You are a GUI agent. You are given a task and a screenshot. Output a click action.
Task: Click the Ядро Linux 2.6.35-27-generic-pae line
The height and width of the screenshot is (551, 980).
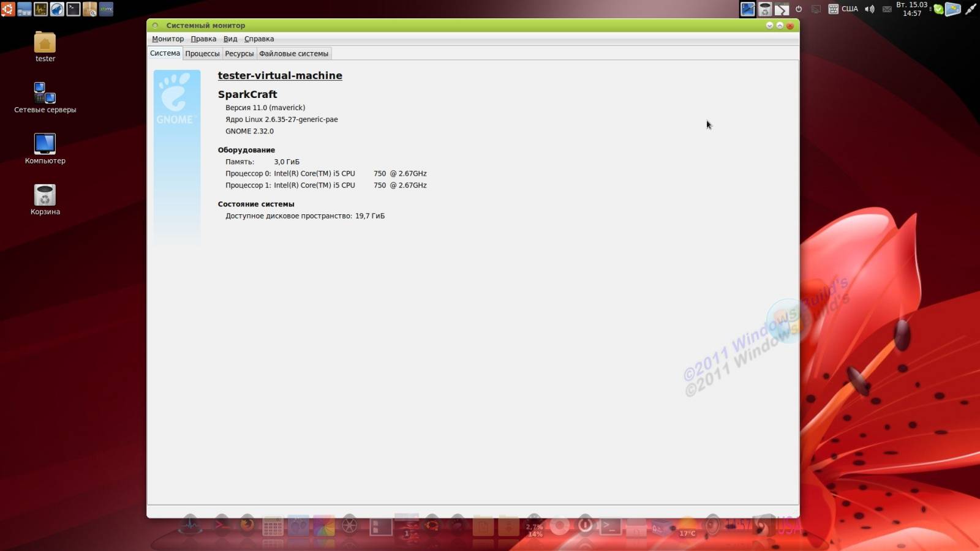point(282,119)
